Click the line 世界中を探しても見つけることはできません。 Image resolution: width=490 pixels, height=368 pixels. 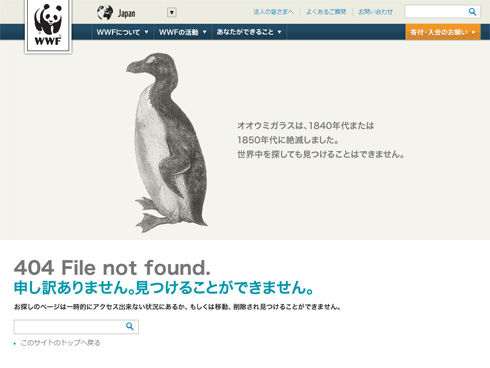coord(321,154)
